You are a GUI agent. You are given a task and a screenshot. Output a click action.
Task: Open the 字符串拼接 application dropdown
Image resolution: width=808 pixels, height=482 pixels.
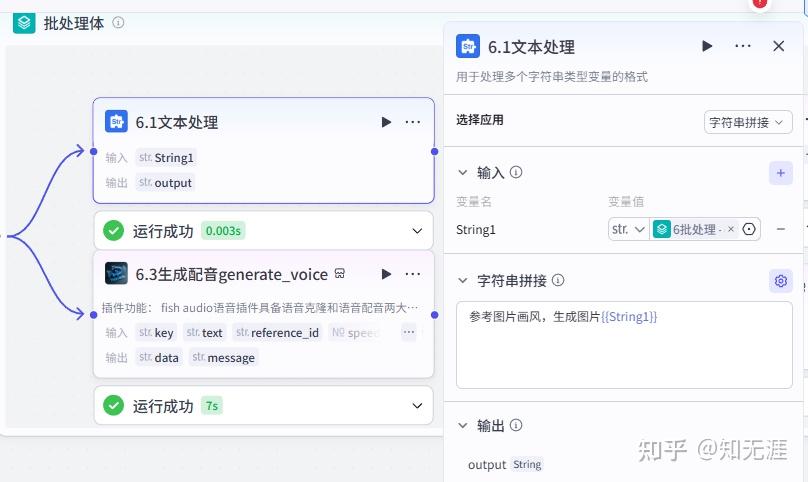[748, 122]
